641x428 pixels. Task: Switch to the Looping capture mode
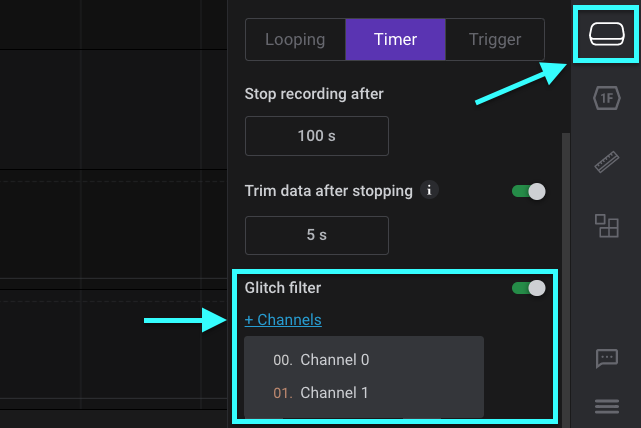click(x=295, y=40)
